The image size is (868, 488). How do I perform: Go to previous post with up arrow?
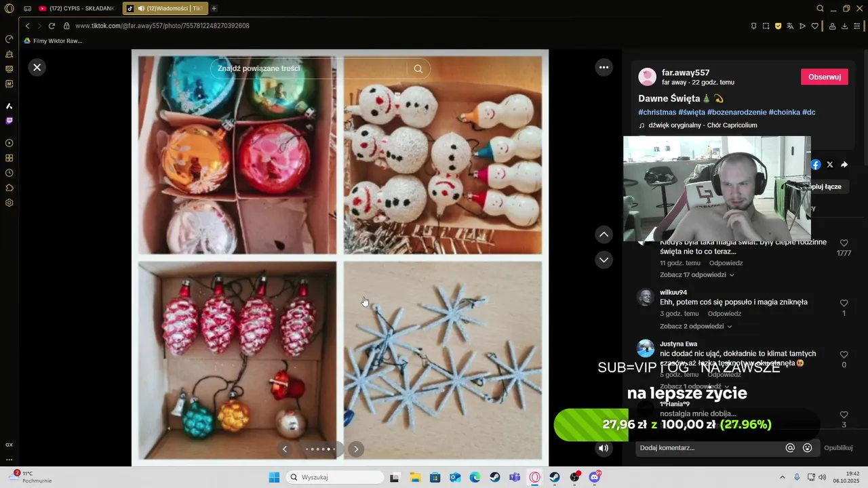click(x=604, y=235)
